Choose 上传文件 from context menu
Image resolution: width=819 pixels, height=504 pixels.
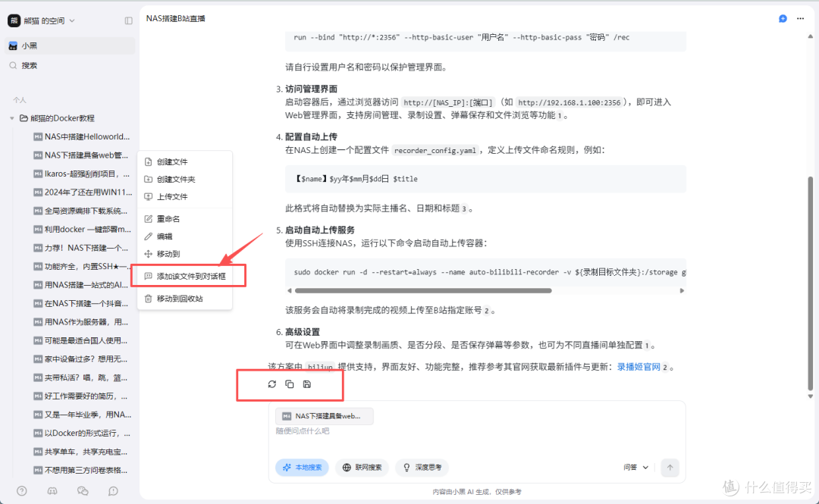pos(185,197)
